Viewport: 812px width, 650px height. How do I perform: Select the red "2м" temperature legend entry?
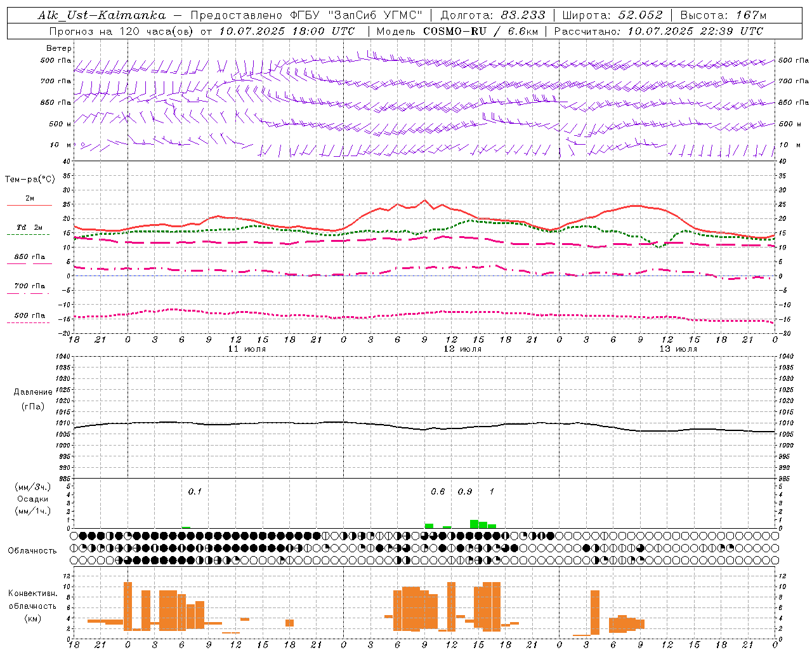tap(30, 199)
